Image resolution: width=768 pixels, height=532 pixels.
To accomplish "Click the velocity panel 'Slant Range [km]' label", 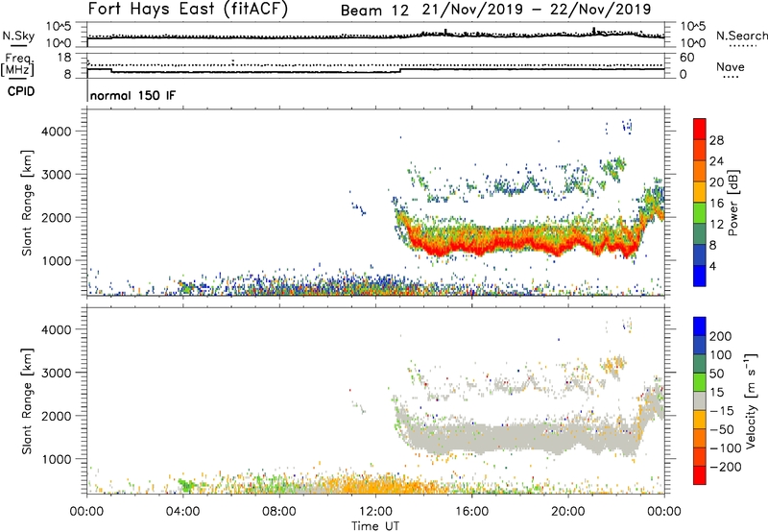I will (x=27, y=401).
